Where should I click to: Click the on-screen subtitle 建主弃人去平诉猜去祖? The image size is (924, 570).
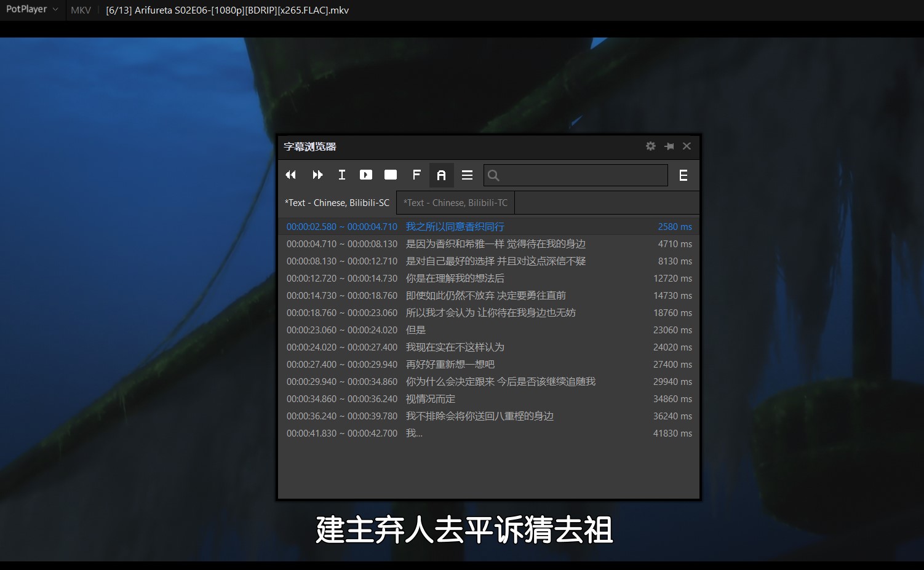click(464, 529)
